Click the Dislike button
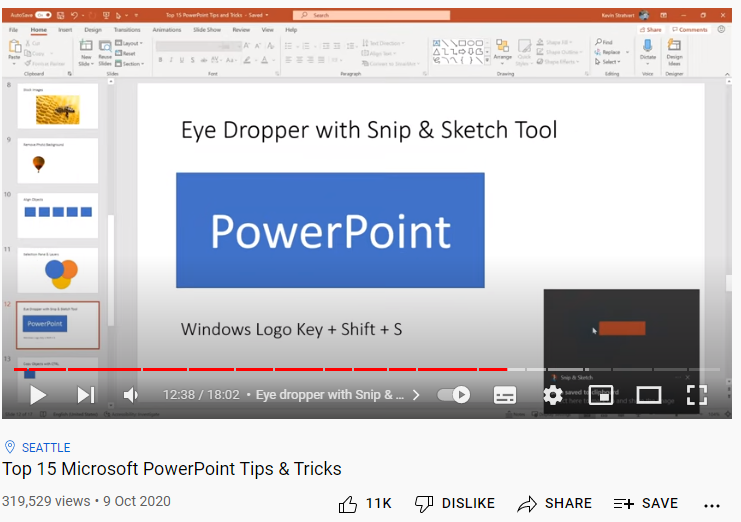741x522 pixels. (x=453, y=503)
